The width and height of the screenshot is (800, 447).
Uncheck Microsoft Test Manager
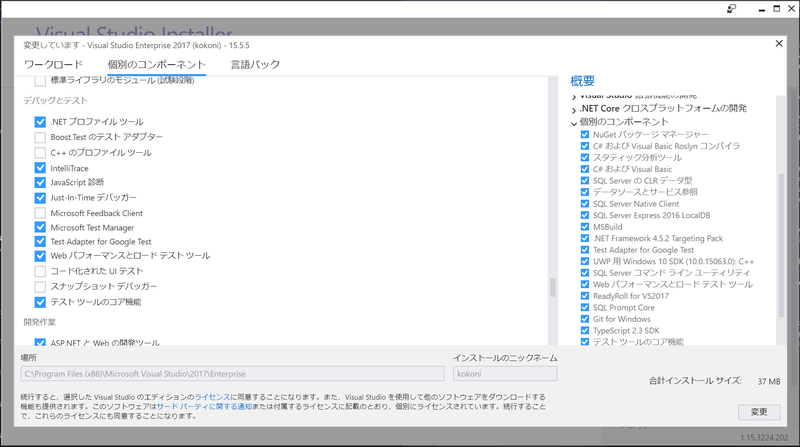[40, 227]
